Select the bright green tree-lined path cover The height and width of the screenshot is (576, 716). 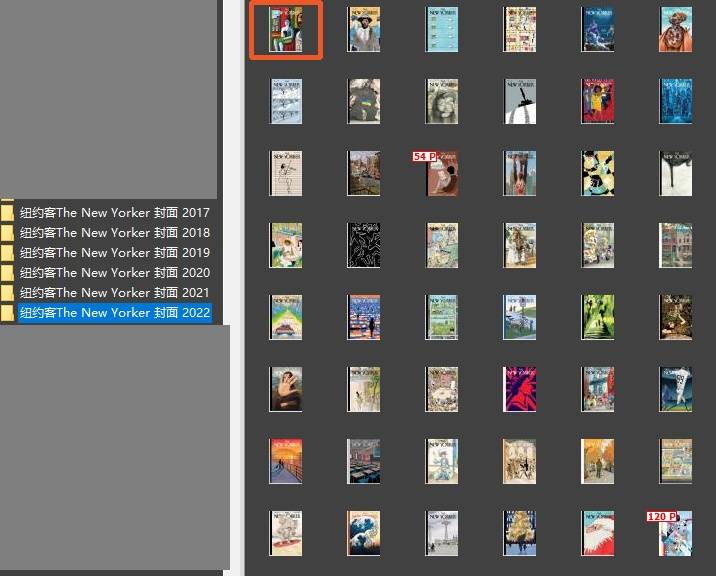(598, 317)
